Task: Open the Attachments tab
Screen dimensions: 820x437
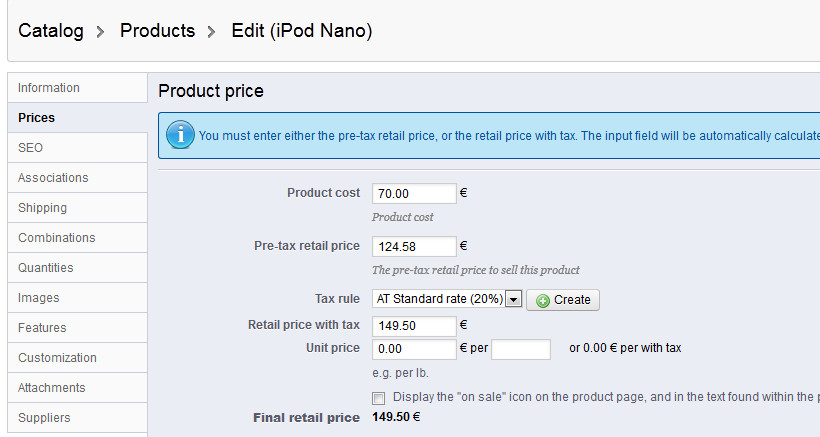Action: click(52, 388)
